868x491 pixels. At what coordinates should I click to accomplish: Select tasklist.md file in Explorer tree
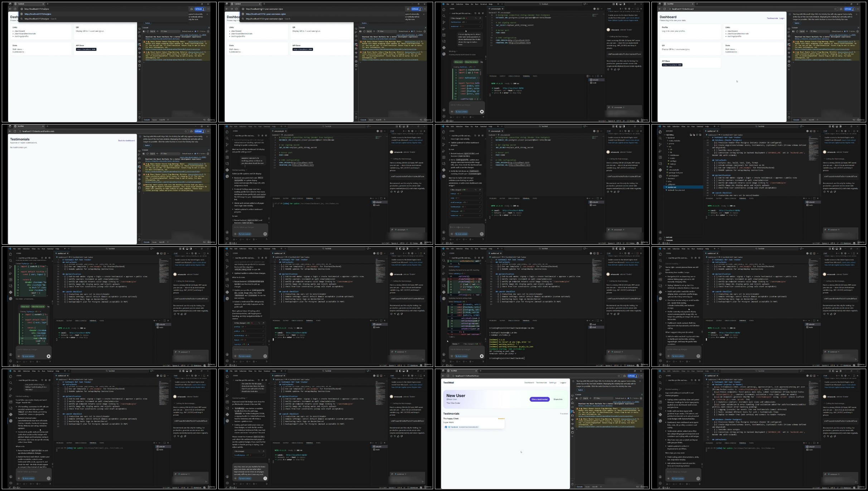[x=672, y=187]
